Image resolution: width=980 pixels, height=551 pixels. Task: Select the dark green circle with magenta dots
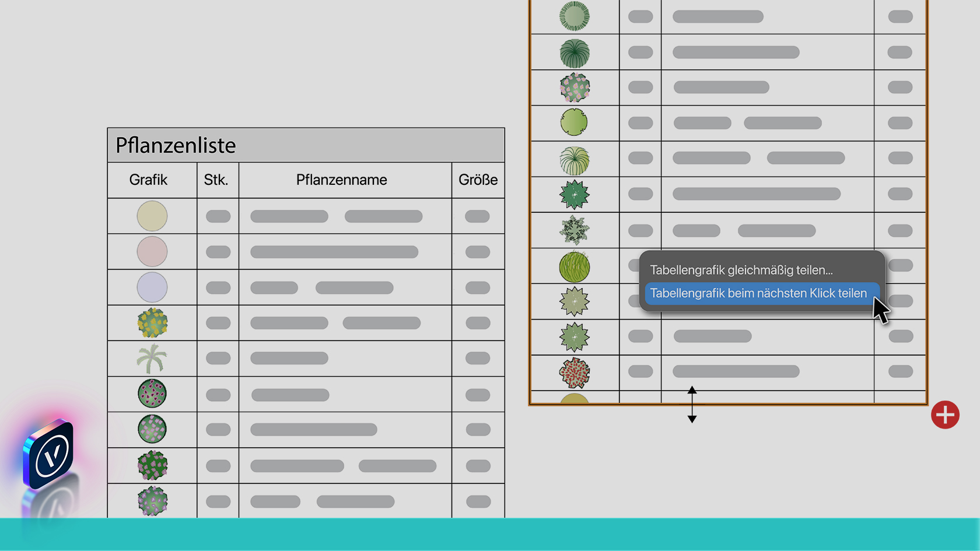pos(152,394)
